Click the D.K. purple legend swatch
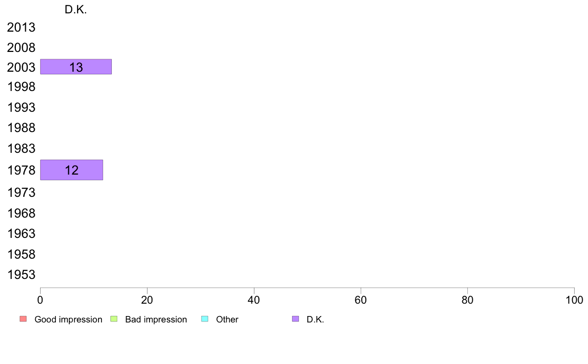 [x=295, y=319]
